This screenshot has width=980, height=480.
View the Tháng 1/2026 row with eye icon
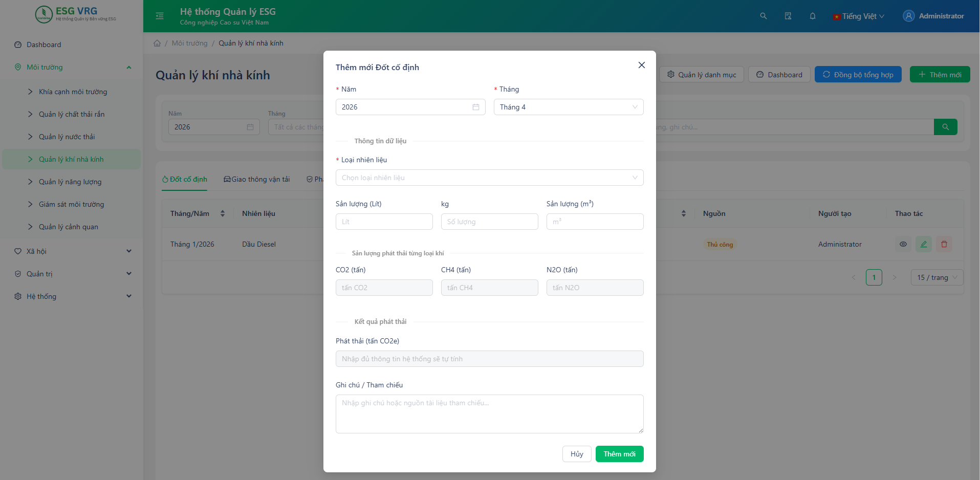pos(903,244)
